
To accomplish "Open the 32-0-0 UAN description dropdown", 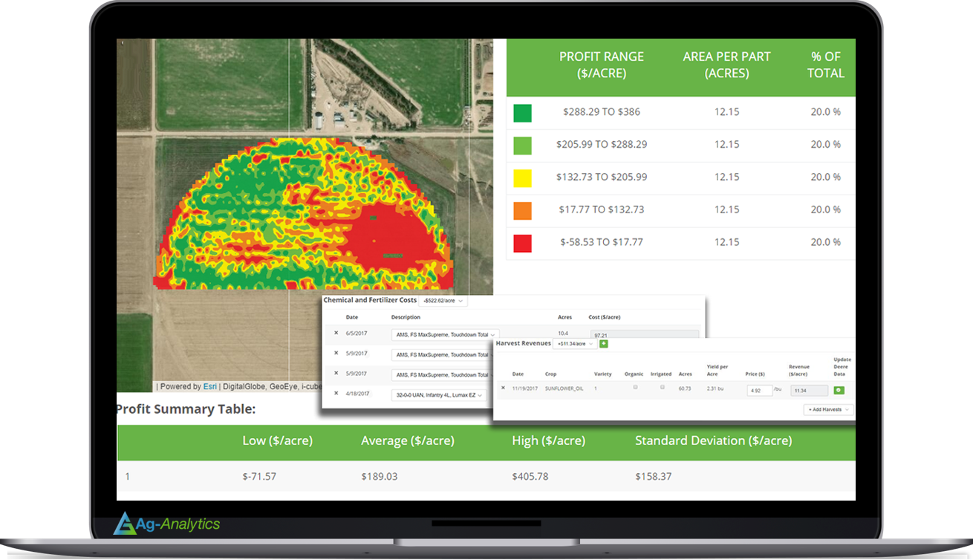I will pyautogui.click(x=437, y=395).
